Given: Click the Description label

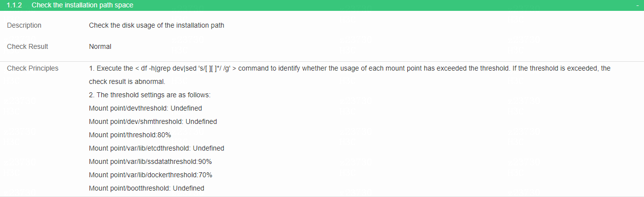Looking at the screenshot, I should tap(24, 25).
